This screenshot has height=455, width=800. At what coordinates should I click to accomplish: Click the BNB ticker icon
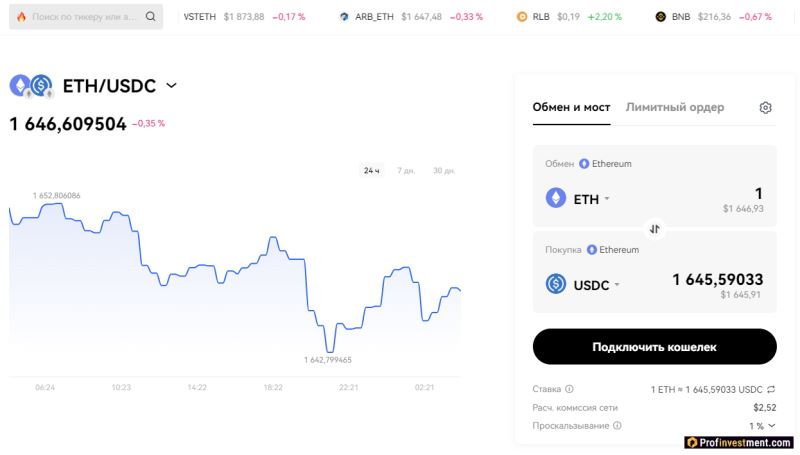(x=661, y=17)
